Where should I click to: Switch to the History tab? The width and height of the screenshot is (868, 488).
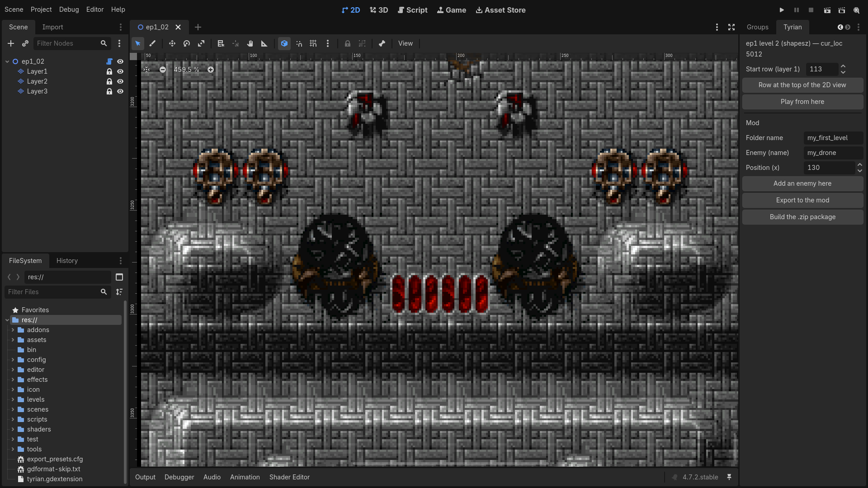pyautogui.click(x=67, y=261)
